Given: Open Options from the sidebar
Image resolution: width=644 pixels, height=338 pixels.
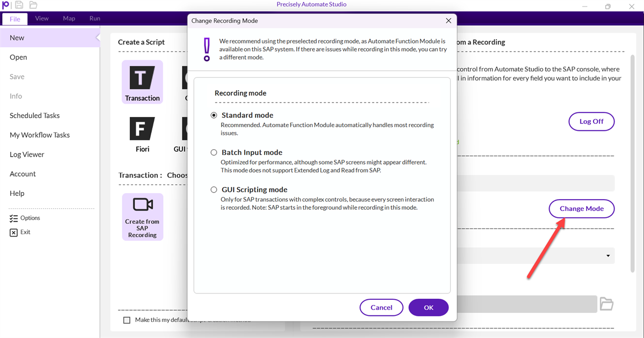Looking at the screenshot, I should pyautogui.click(x=25, y=218).
